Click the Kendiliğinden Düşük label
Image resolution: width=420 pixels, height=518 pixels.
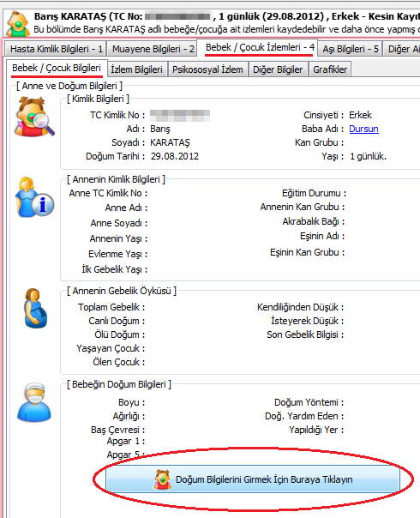pyautogui.click(x=300, y=307)
